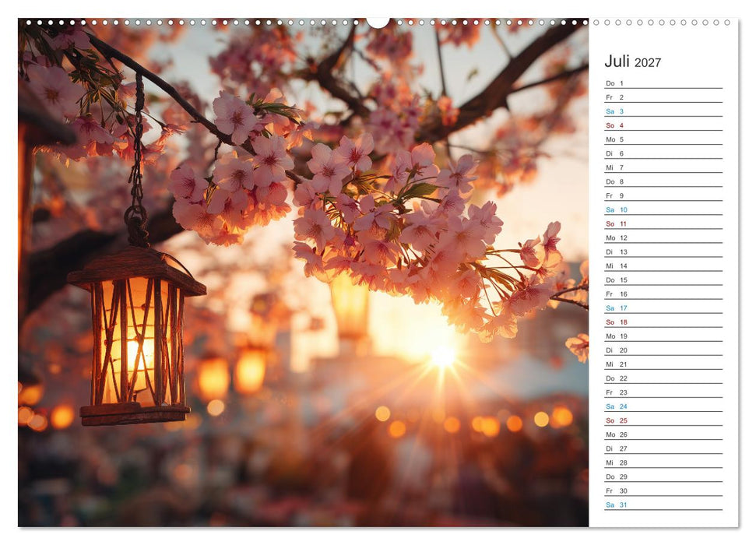The image size is (756, 545).
Task: Select the 'Di 20' calendar row
Action: pyautogui.click(x=663, y=350)
